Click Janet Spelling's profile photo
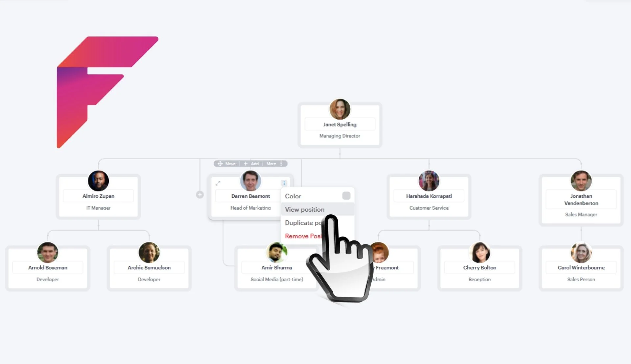This screenshot has width=631, height=364. pyautogui.click(x=339, y=110)
